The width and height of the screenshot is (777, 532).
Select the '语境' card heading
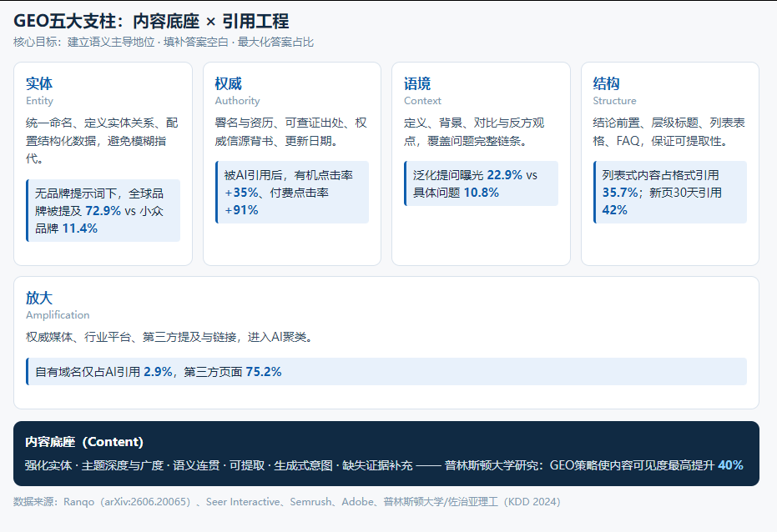[417, 83]
